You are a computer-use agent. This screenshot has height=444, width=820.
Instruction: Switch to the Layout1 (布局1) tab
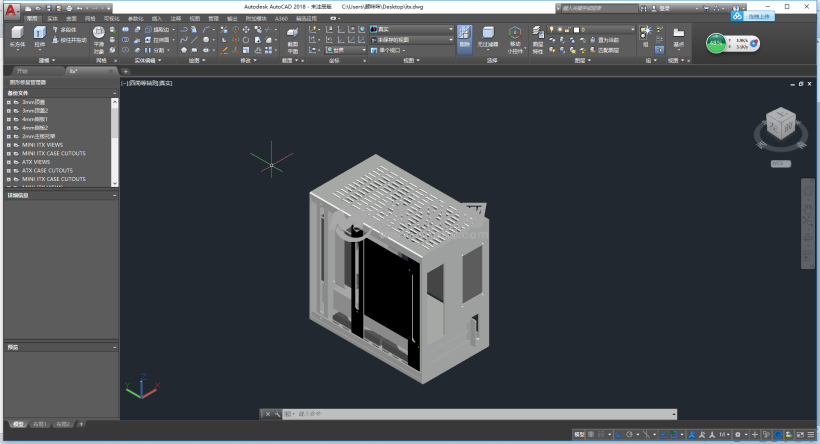(x=39, y=424)
